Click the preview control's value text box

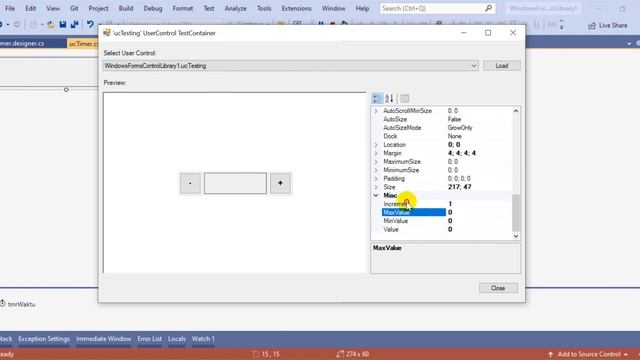click(x=235, y=183)
